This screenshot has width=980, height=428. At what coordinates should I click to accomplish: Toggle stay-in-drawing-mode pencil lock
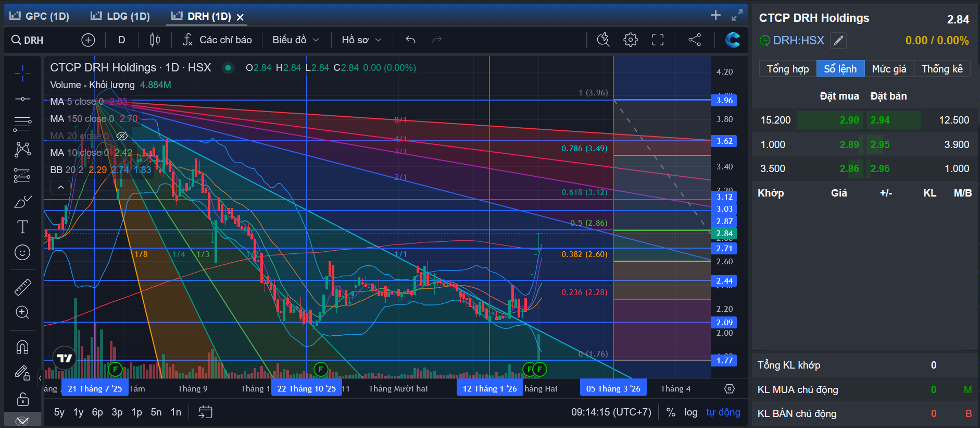[22, 372]
